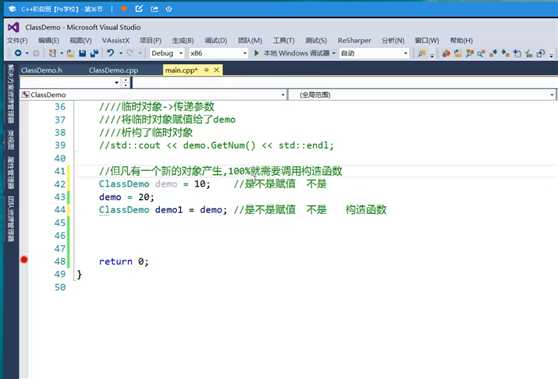The height and width of the screenshot is (379, 558).
Task: Click the Visual Studio logo icon
Action: coord(14,27)
